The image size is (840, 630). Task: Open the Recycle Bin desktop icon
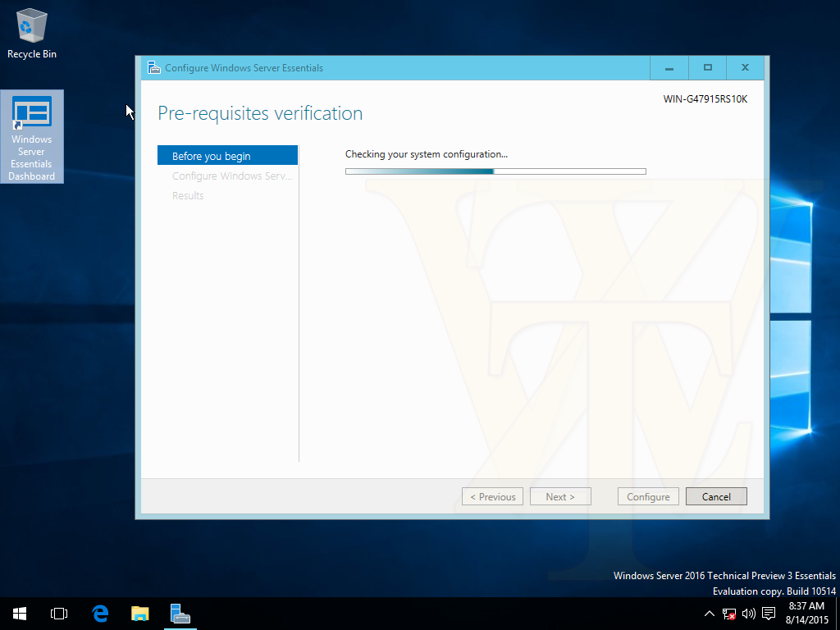(32, 33)
